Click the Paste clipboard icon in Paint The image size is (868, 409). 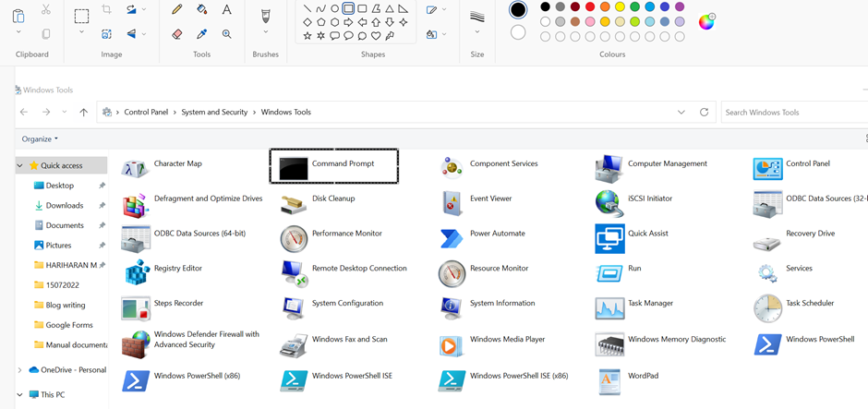point(18,16)
